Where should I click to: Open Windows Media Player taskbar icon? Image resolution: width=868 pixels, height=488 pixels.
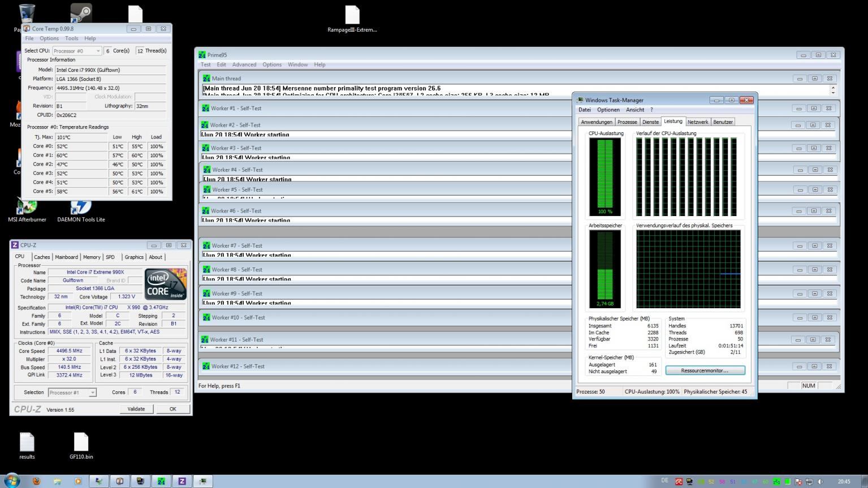[x=78, y=481]
